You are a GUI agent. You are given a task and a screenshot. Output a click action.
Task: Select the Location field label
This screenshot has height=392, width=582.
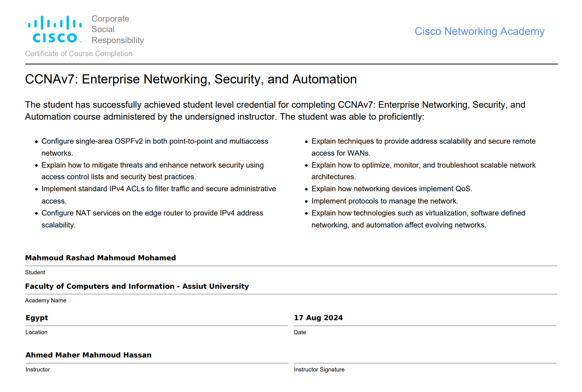point(36,332)
